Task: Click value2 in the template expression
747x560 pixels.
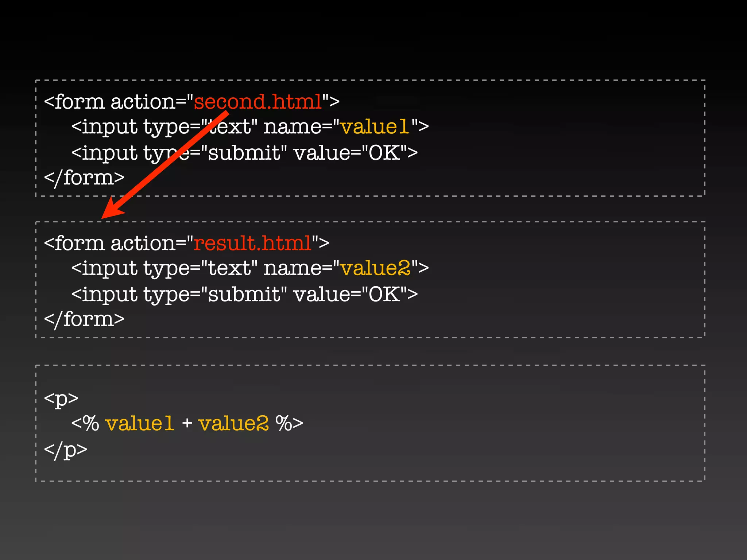Action: (x=233, y=424)
